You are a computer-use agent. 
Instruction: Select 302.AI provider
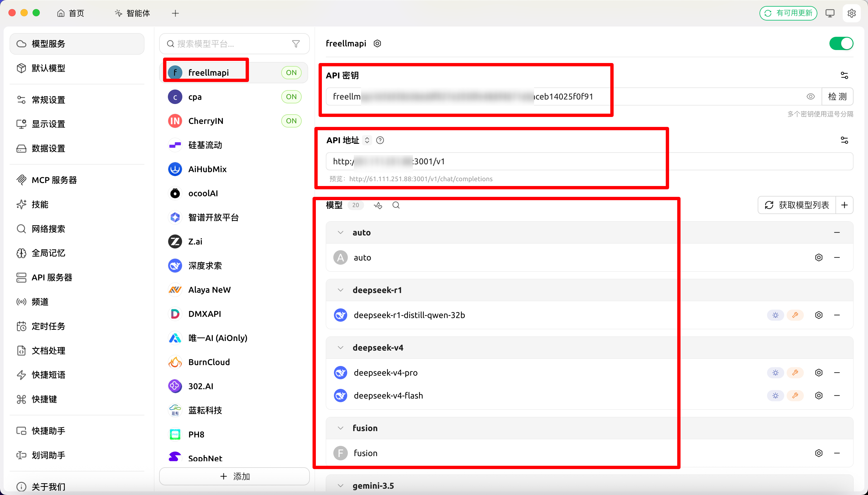tap(234, 386)
